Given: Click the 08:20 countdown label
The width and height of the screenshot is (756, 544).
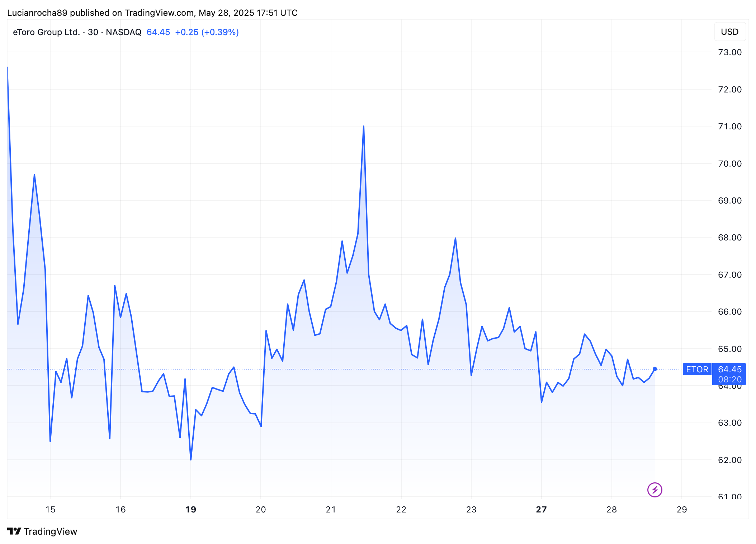Looking at the screenshot, I should (x=729, y=379).
